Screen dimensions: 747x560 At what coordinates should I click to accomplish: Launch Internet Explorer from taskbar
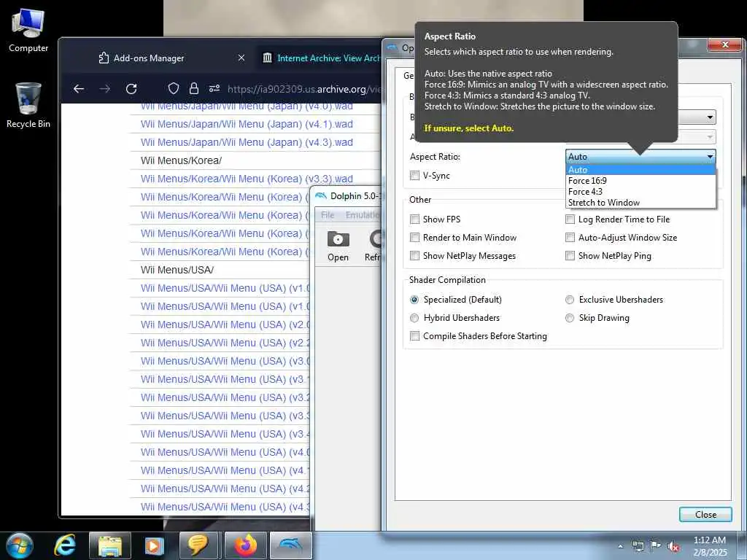[x=65, y=545]
